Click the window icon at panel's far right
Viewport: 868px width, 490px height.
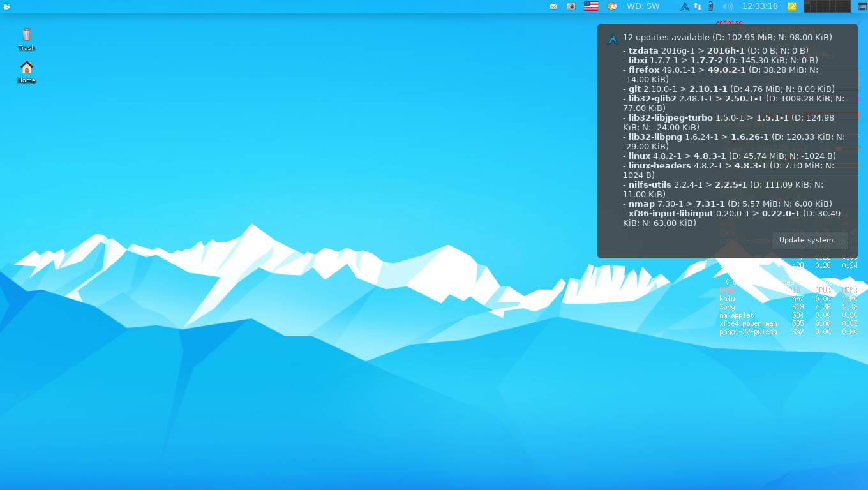tap(862, 6)
